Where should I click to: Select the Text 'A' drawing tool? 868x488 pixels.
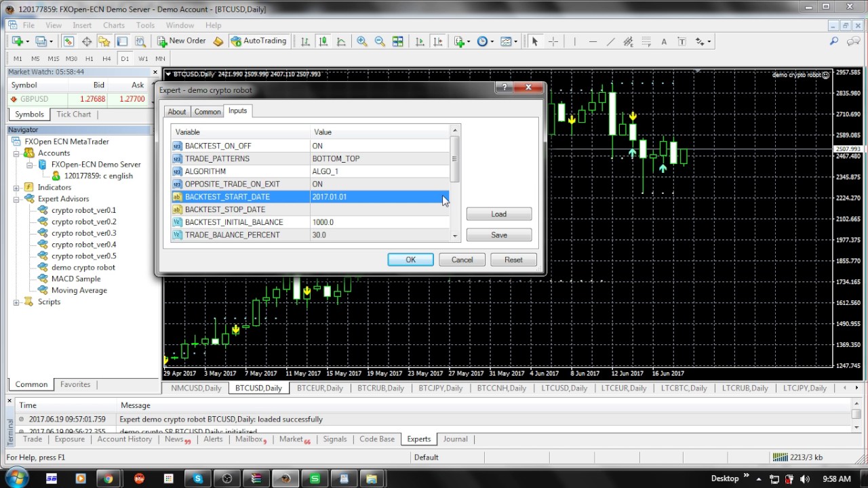click(664, 41)
